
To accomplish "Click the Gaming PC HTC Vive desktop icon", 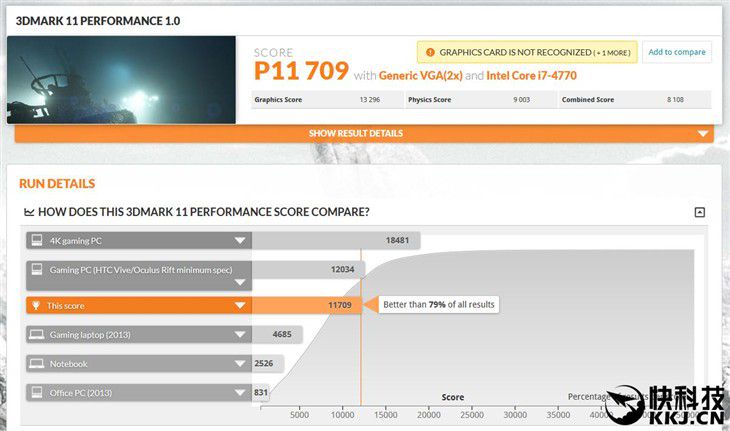I will [x=37, y=269].
